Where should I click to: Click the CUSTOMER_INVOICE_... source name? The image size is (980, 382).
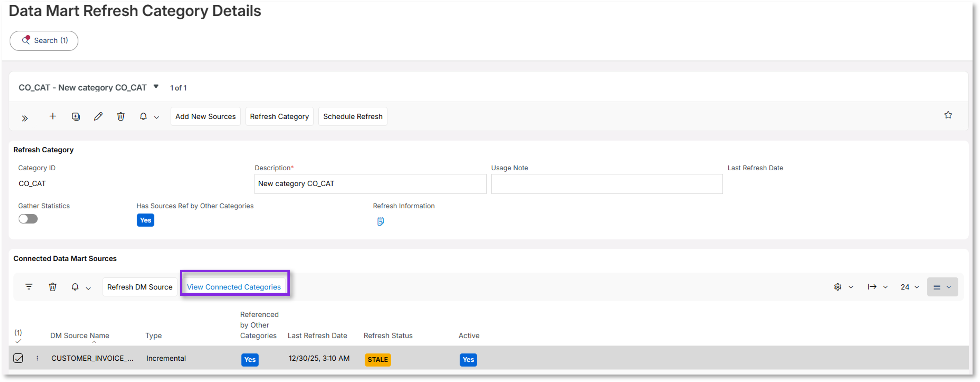pyautogui.click(x=92, y=358)
